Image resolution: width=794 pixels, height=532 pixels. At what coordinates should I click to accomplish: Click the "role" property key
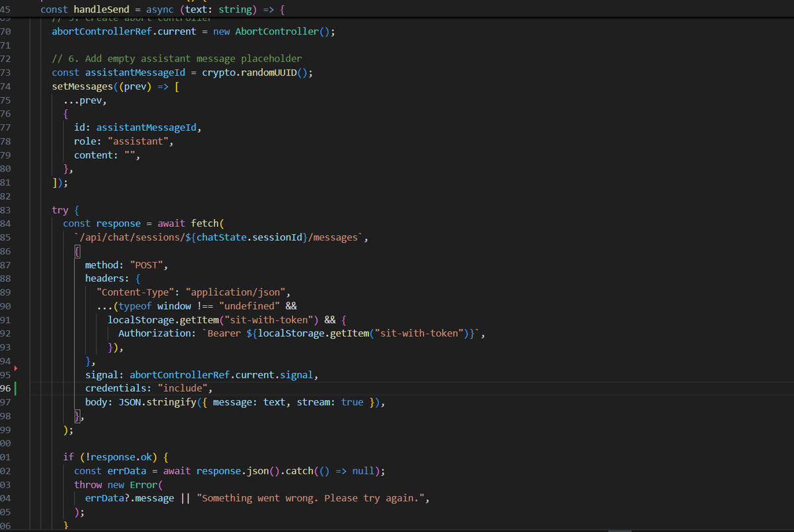(85, 142)
